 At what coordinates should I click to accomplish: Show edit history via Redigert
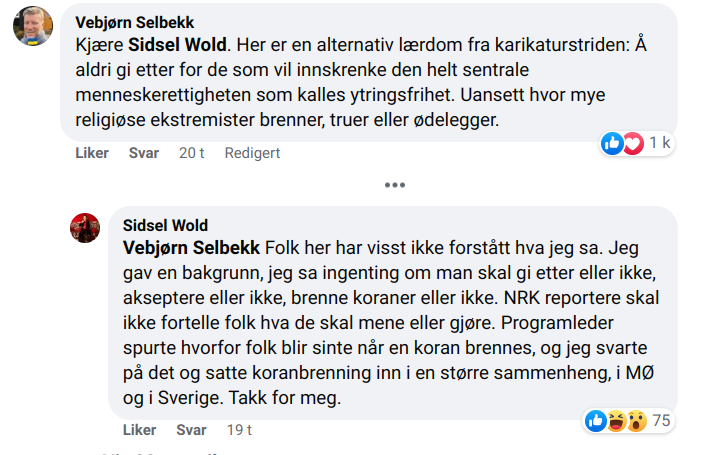(x=252, y=153)
